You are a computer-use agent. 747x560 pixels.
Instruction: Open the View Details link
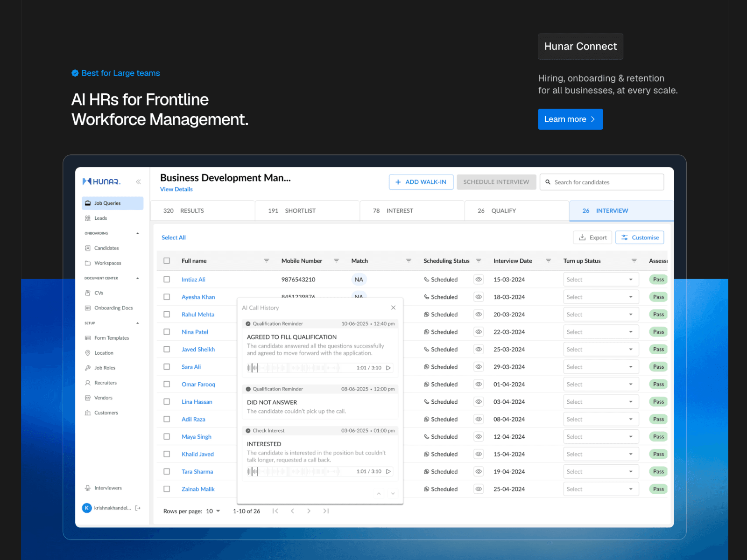tap(176, 189)
